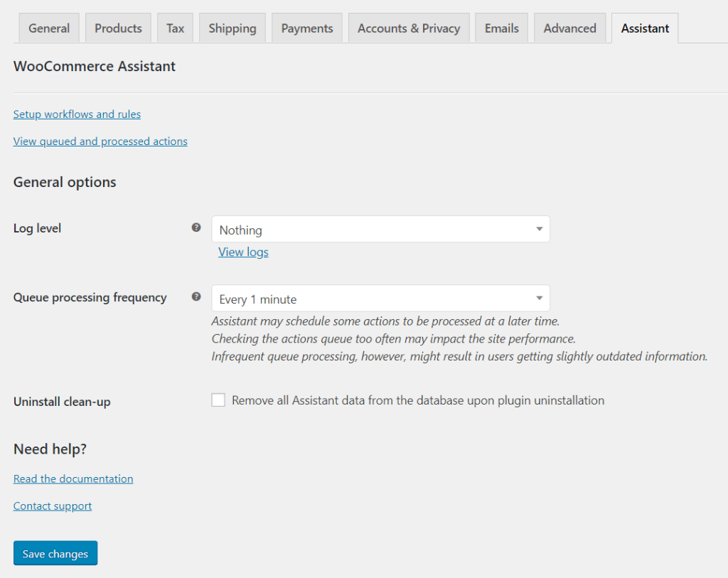Open the Payments tab
The height and width of the screenshot is (578, 728).
pyautogui.click(x=307, y=28)
